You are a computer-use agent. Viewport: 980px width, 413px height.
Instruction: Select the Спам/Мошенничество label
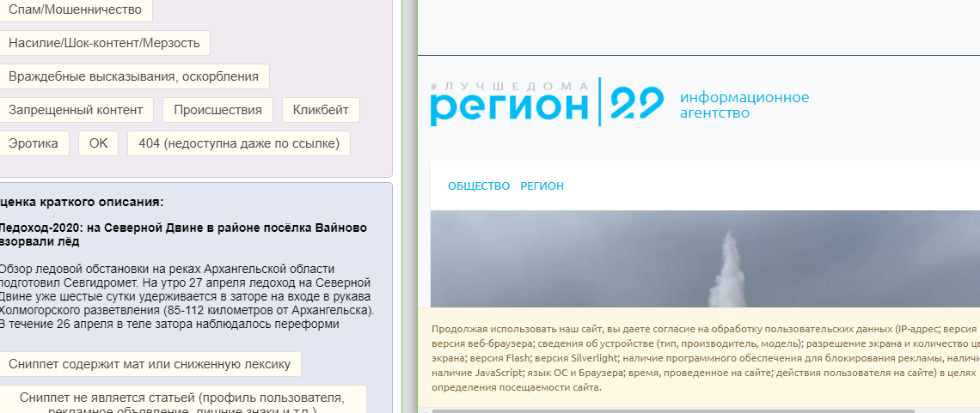click(x=75, y=10)
